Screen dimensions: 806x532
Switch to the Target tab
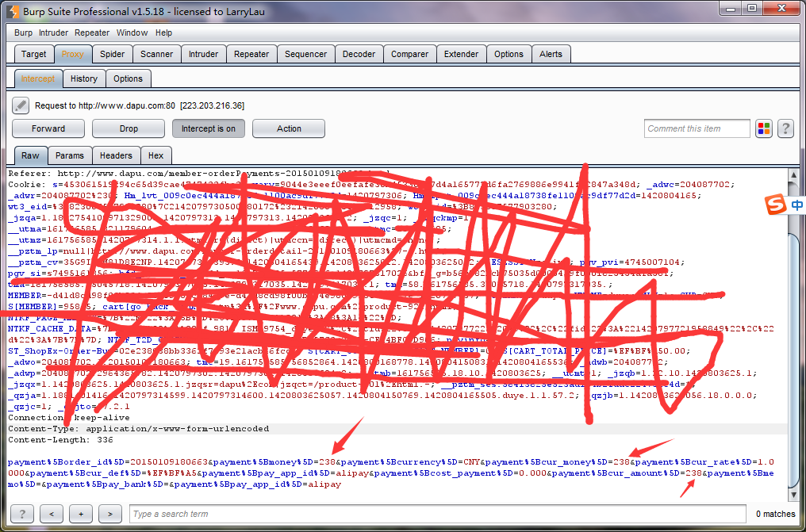[34, 54]
